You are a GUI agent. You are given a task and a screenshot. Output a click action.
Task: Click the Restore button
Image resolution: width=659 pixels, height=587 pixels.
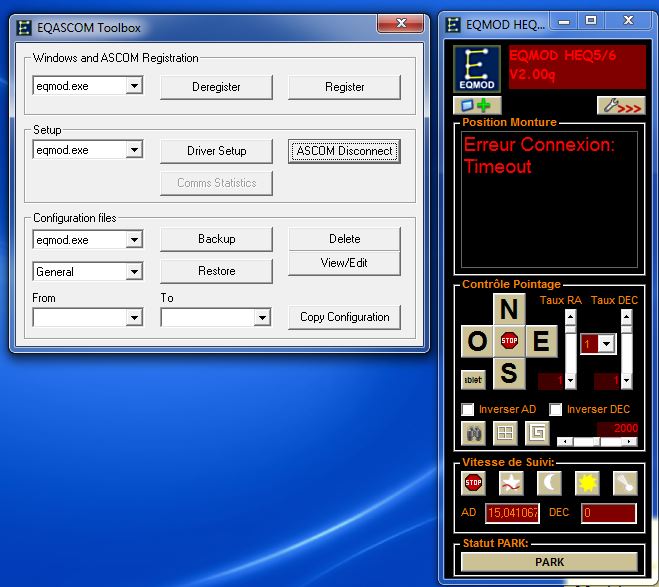coord(216,271)
